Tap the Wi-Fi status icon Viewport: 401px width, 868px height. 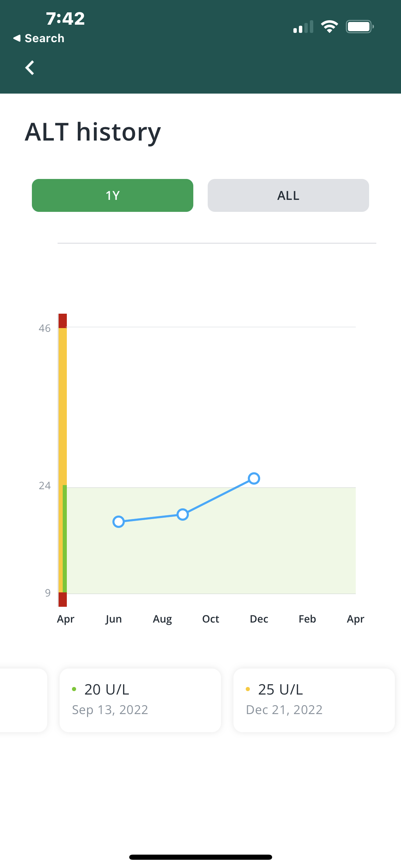pos(329,26)
